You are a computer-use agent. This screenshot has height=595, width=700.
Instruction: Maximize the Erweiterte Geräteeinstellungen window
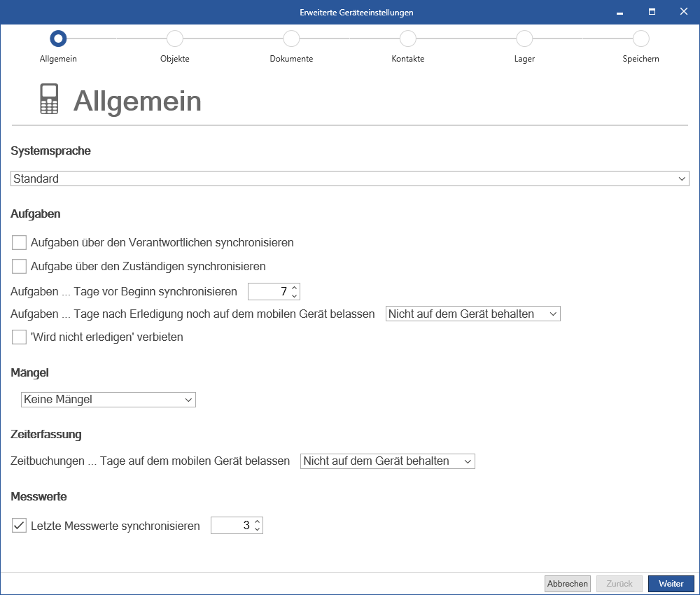(652, 12)
